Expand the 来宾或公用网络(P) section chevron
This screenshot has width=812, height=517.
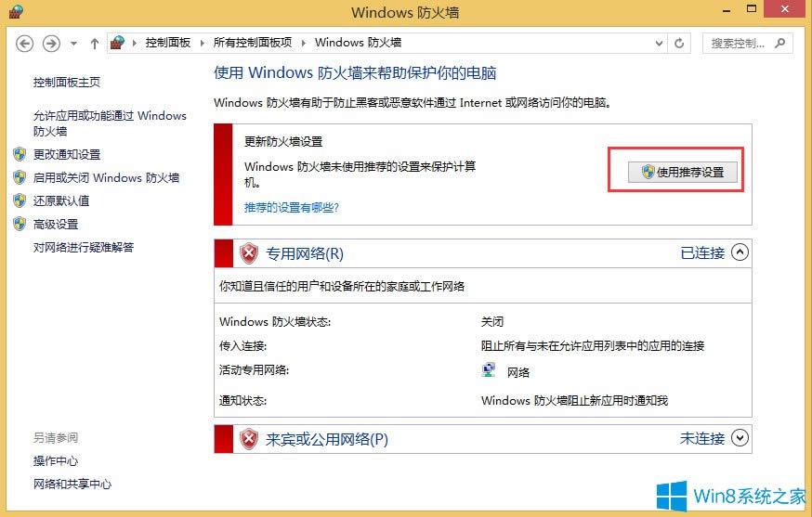click(x=740, y=438)
